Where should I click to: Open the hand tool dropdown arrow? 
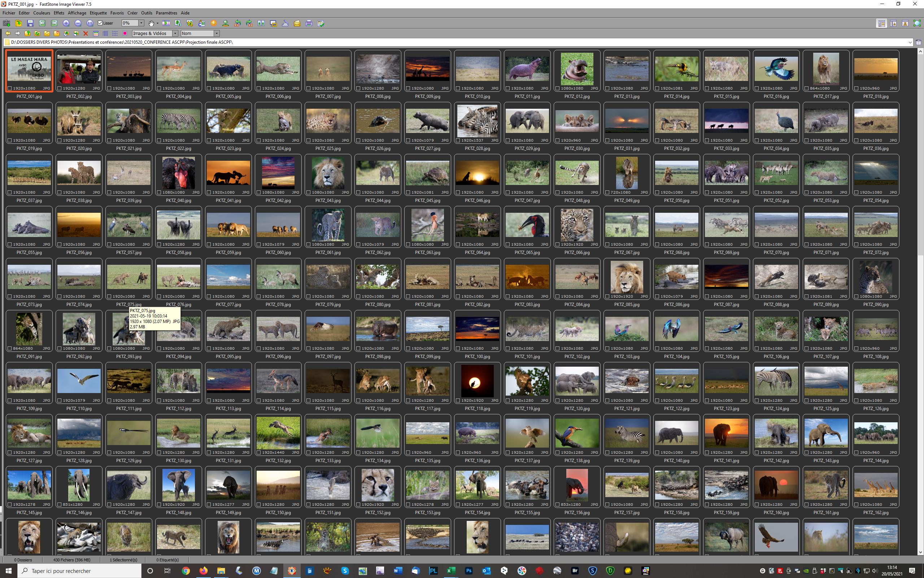pyautogui.click(x=157, y=23)
